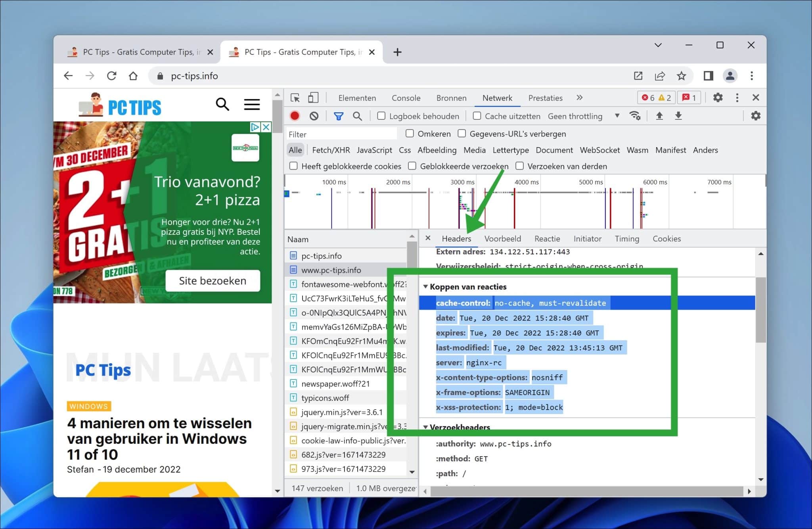Enable Heeft geblokkeerde cookies checkbox
The height and width of the screenshot is (529, 812).
(x=293, y=166)
